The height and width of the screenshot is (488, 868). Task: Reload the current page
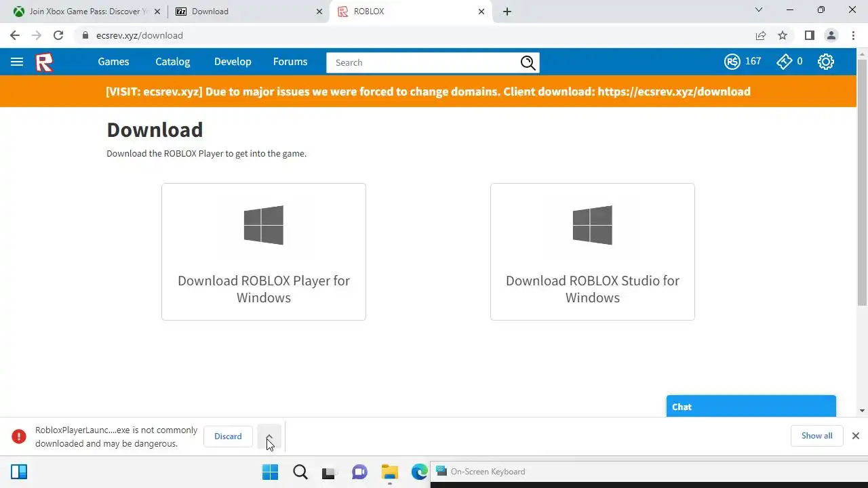(58, 35)
